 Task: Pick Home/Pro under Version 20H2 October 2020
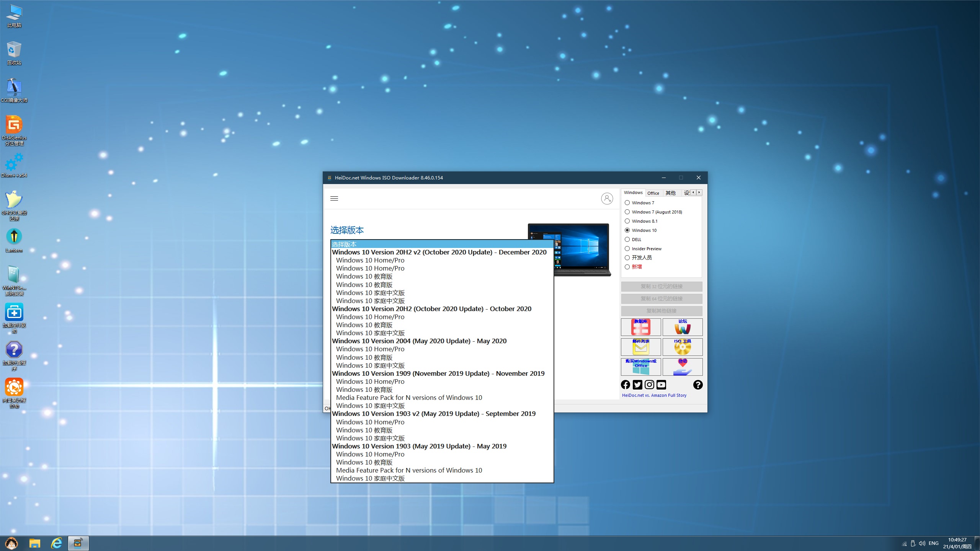[x=442, y=317]
